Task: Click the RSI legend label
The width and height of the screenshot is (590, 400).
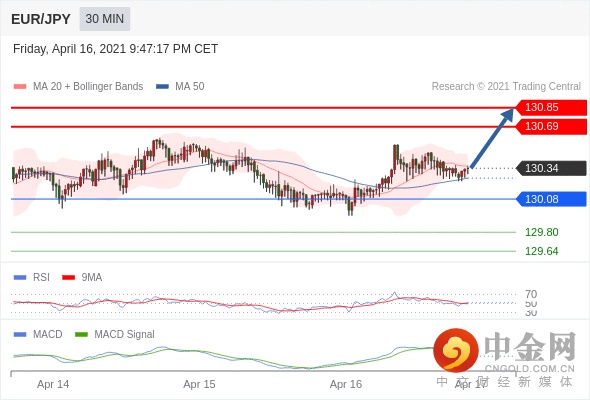Action: click(41, 278)
